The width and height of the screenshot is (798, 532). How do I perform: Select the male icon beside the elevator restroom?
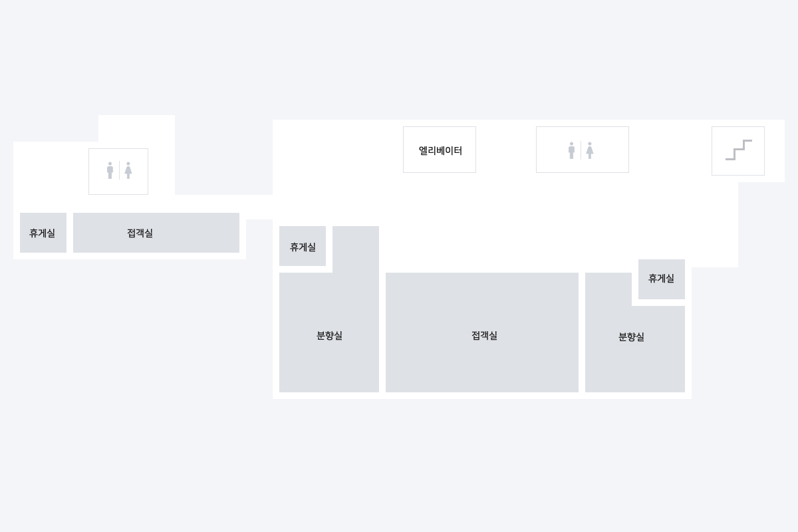click(x=571, y=150)
